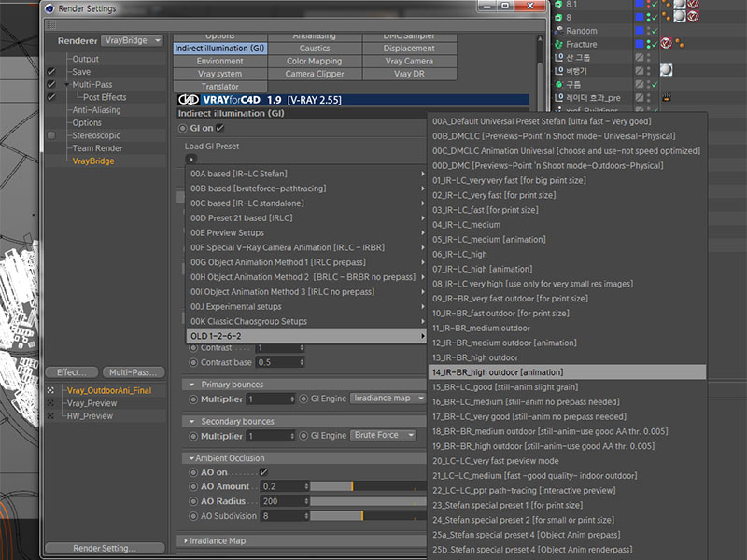Click the null object icon of 산 그룹
Screen dimensions: 747x560
558,58
